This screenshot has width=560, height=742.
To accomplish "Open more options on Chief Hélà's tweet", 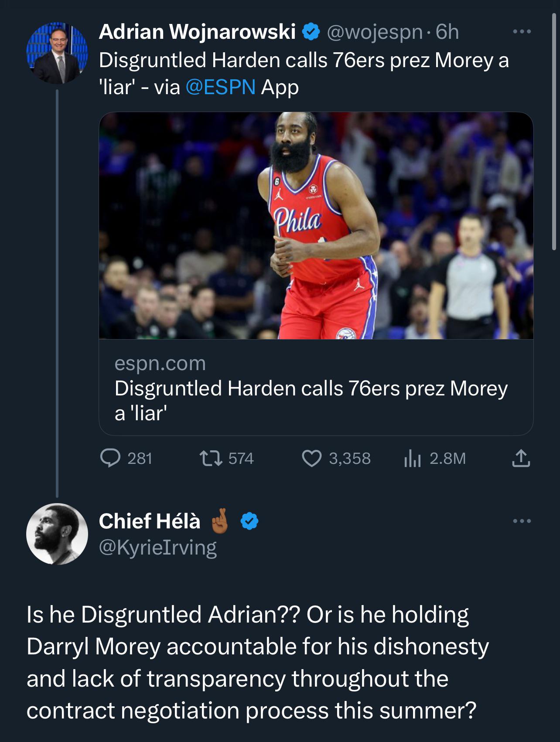I will [x=522, y=521].
